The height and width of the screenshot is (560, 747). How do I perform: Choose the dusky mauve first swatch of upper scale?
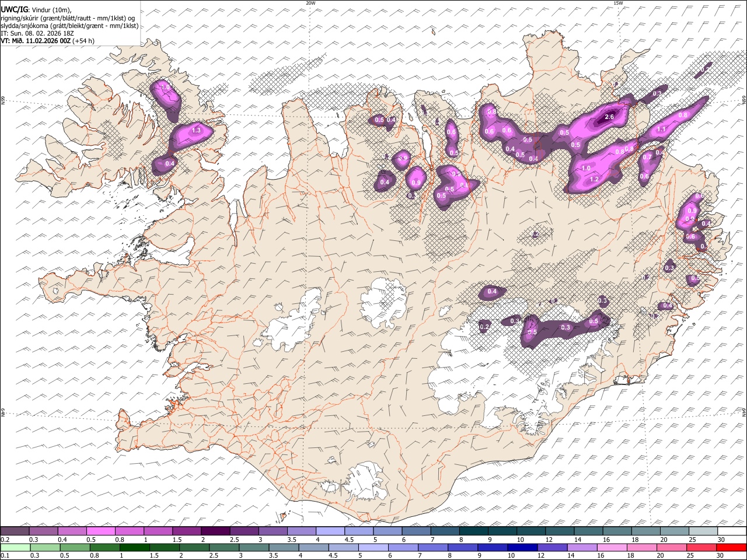tap(15, 531)
